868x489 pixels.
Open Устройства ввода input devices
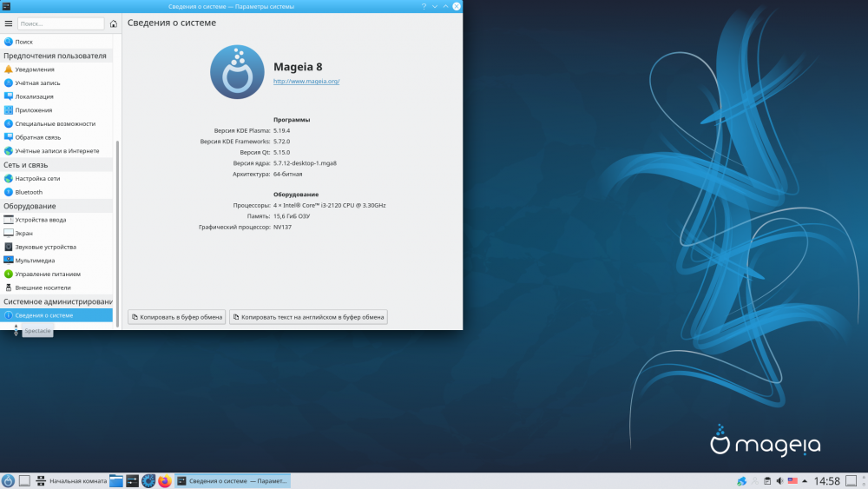click(x=56, y=220)
